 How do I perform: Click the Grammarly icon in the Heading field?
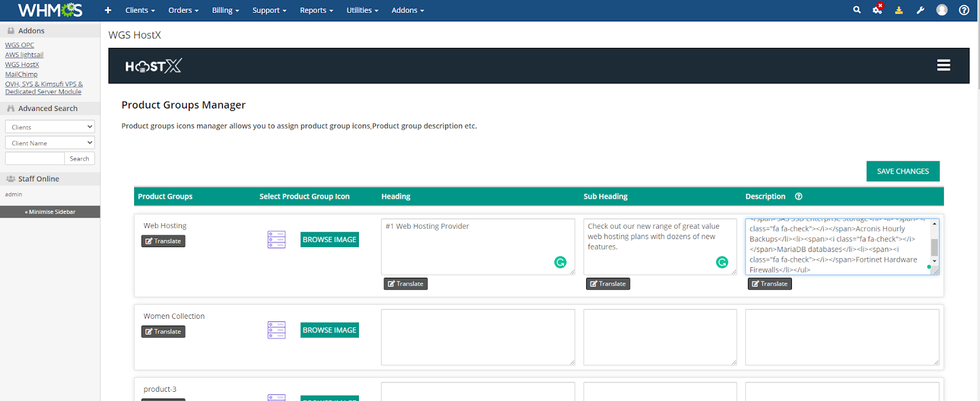(560, 262)
